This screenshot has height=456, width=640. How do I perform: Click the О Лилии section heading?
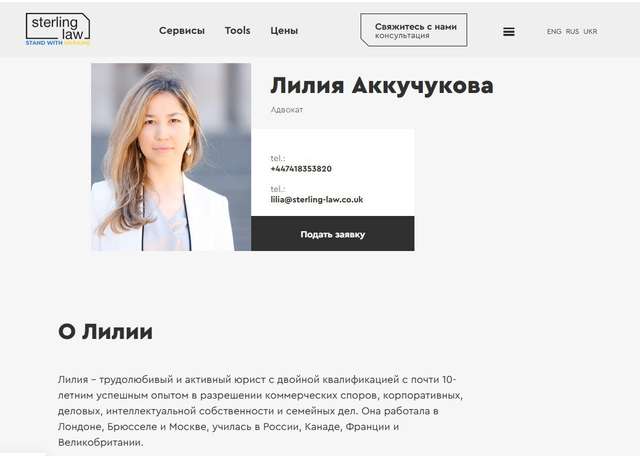105,331
